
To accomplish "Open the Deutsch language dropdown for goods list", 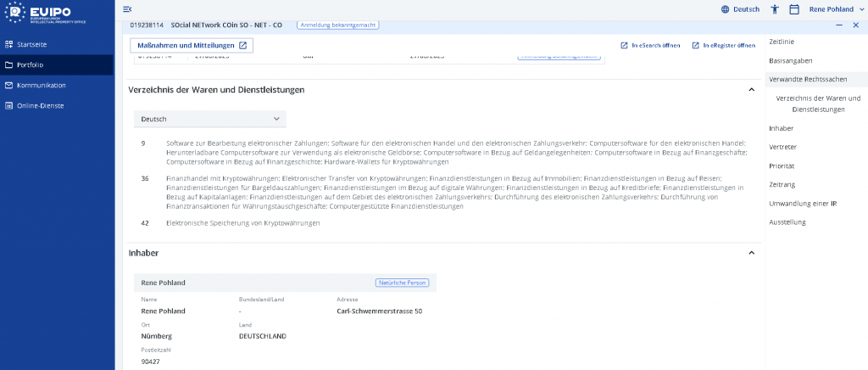I will click(209, 119).
